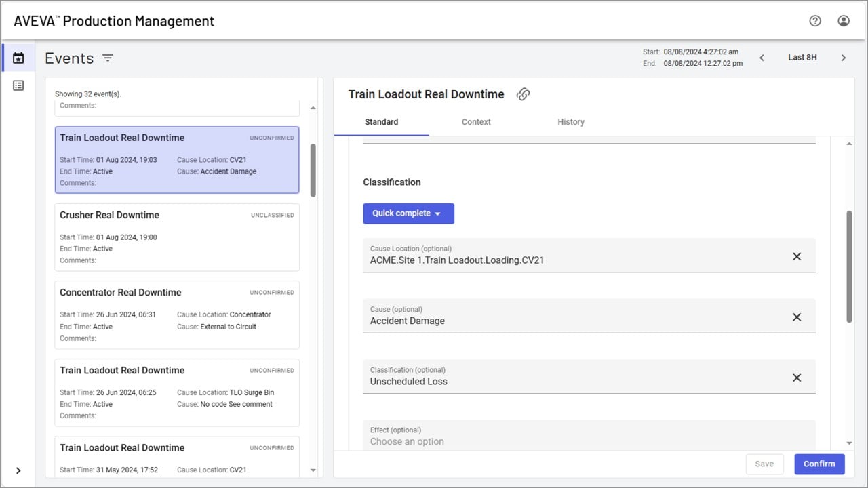The image size is (868, 488).
Task: Open the Last 8H time range selector
Action: (802, 58)
